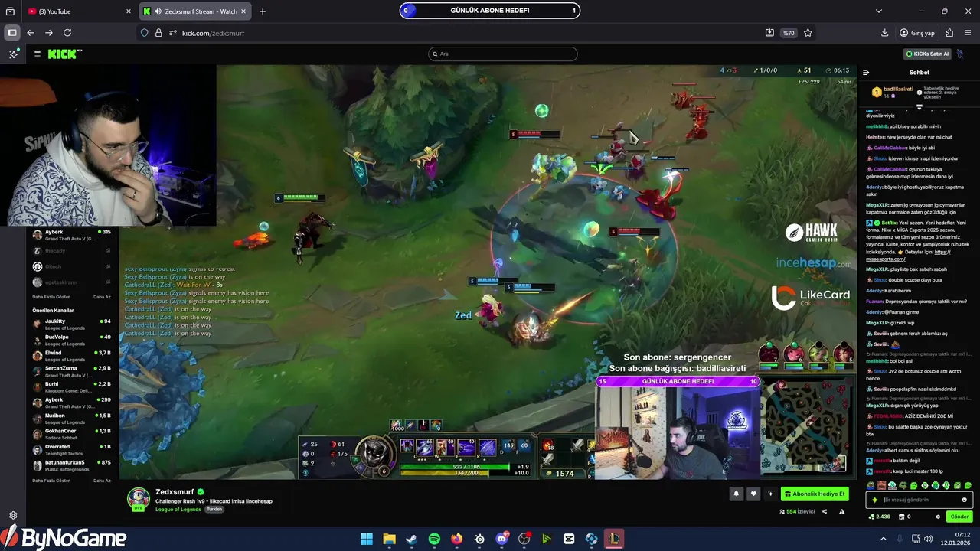Image resolution: width=980 pixels, height=551 pixels.
Task: Collapse the Sohbet chat panel icon
Action: pyautogui.click(x=866, y=73)
